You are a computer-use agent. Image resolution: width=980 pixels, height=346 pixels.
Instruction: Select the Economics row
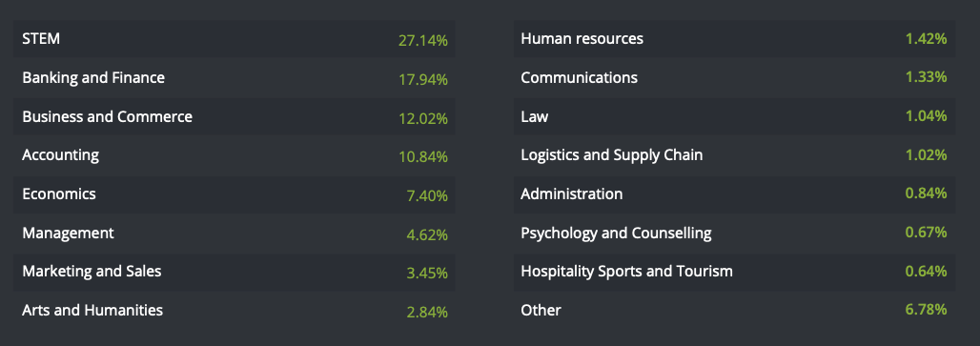pyautogui.click(x=234, y=194)
